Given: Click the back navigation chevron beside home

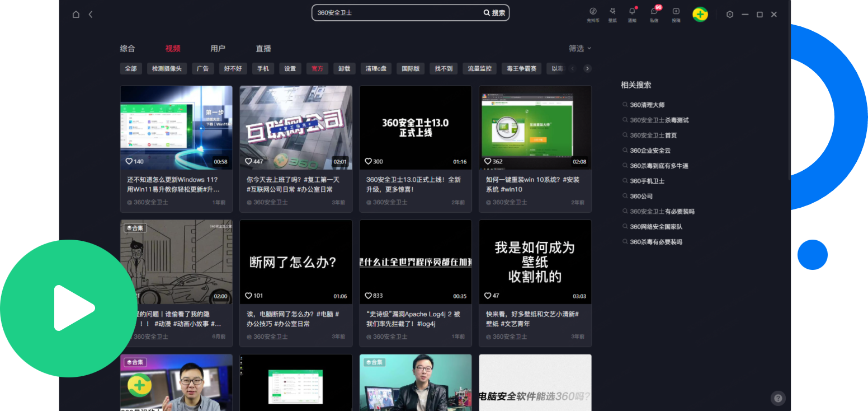Looking at the screenshot, I should [91, 14].
